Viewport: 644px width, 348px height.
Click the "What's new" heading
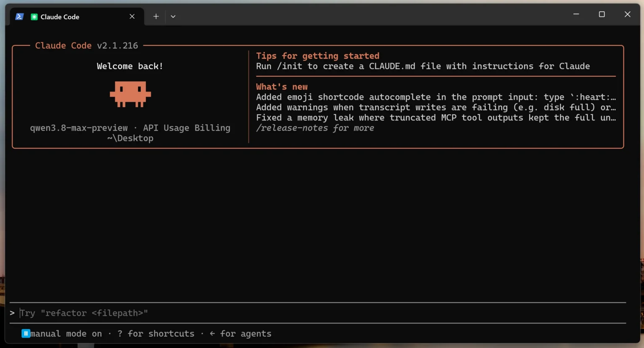pos(282,87)
